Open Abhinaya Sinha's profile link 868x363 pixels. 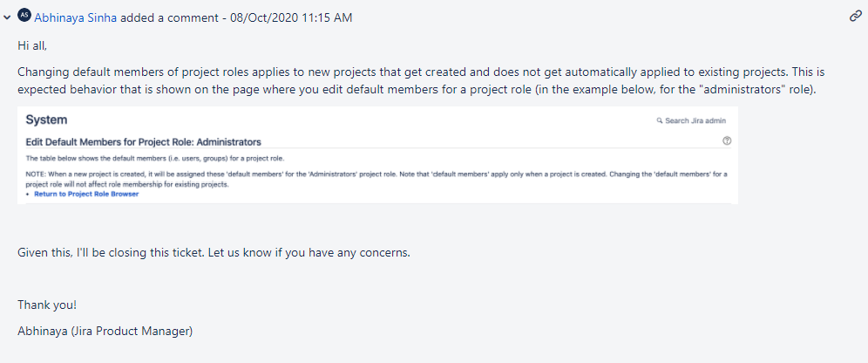click(76, 17)
